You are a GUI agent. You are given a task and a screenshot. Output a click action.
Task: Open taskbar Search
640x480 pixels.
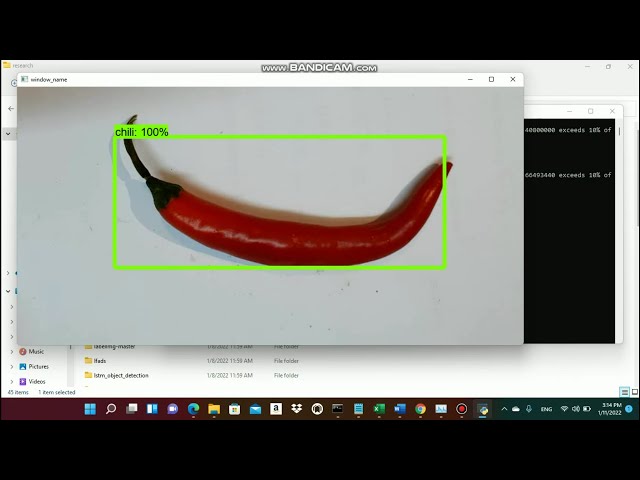pos(111,409)
